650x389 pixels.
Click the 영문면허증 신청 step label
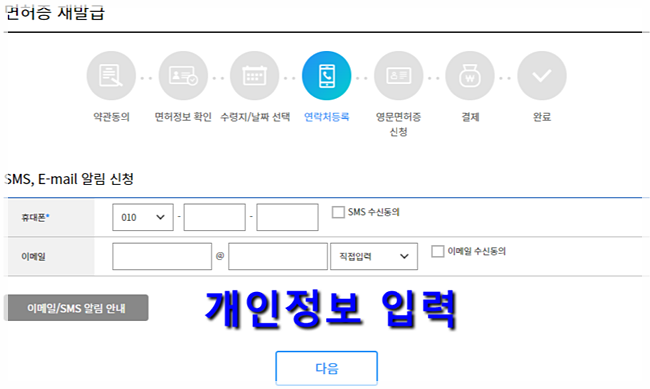pyautogui.click(x=398, y=124)
